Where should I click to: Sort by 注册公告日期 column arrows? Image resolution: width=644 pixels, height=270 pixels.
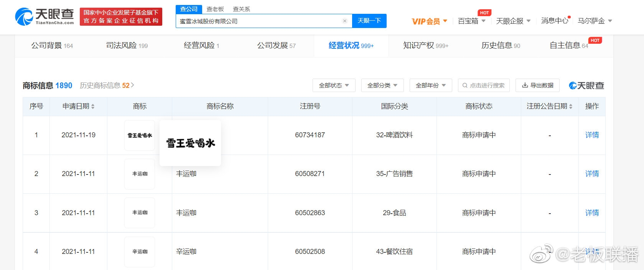571,106
